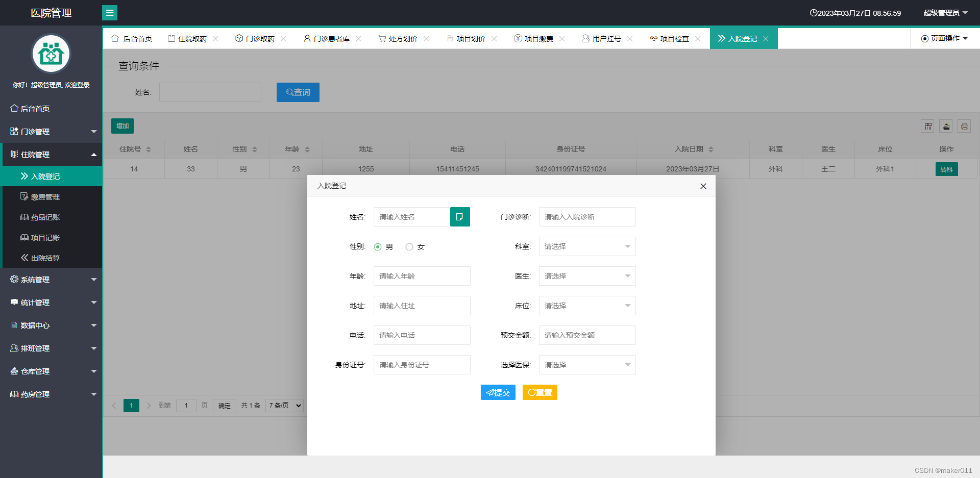This screenshot has width=980, height=478.
Task: Close the active 入院登记 tab
Action: [766, 39]
